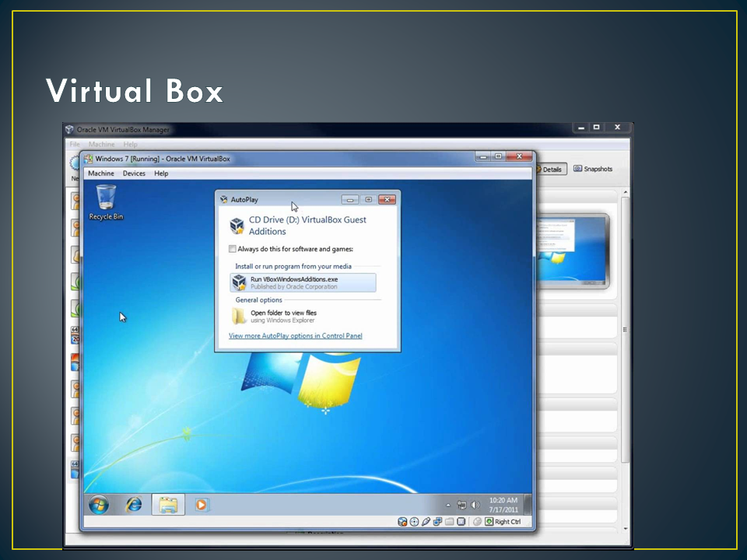747x560 pixels.
Task: Click the network adapters status icon
Action: point(437,521)
